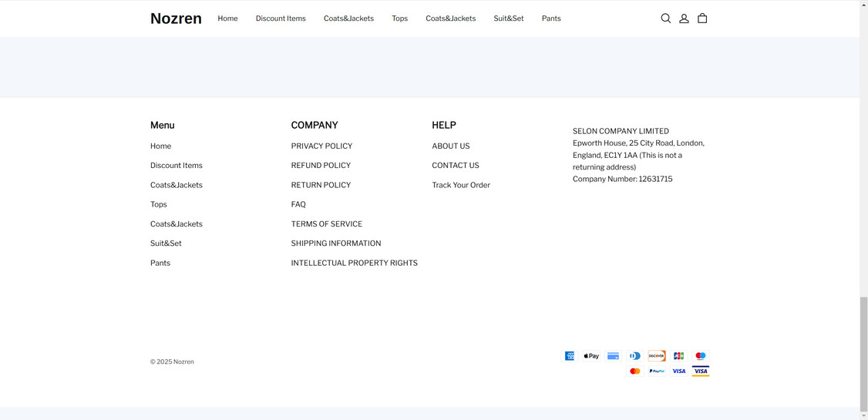Open the REFUND POLICY link
868x420 pixels.
click(x=321, y=166)
